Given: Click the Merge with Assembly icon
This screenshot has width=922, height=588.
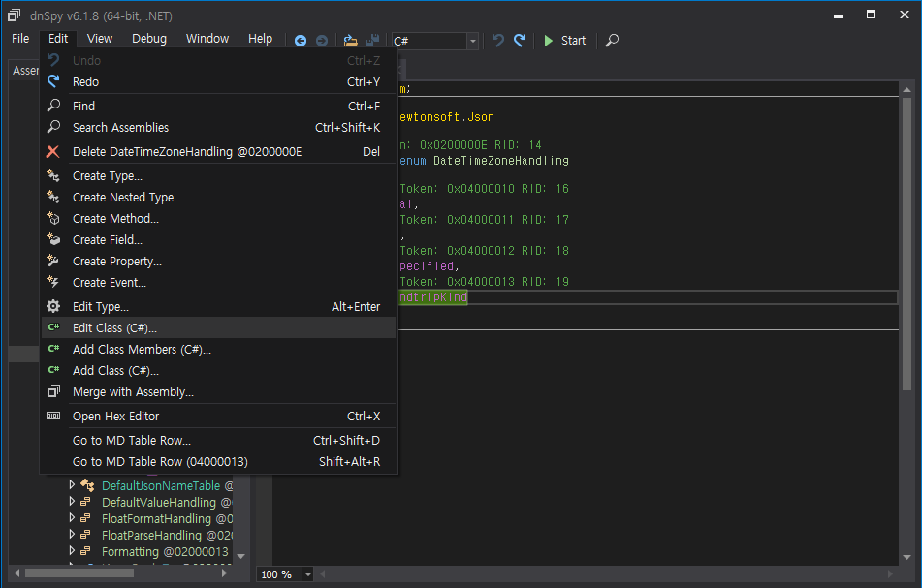Looking at the screenshot, I should click(x=53, y=391).
